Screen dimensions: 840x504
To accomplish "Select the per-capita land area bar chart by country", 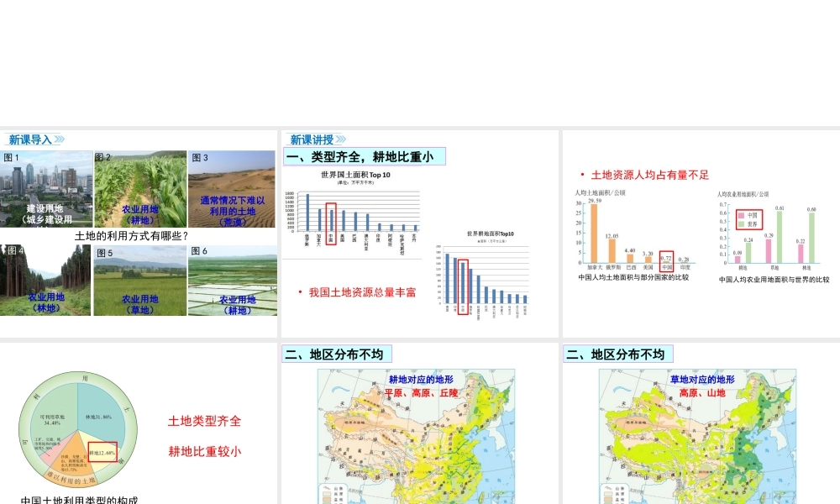I will pyautogui.click(x=633, y=230).
